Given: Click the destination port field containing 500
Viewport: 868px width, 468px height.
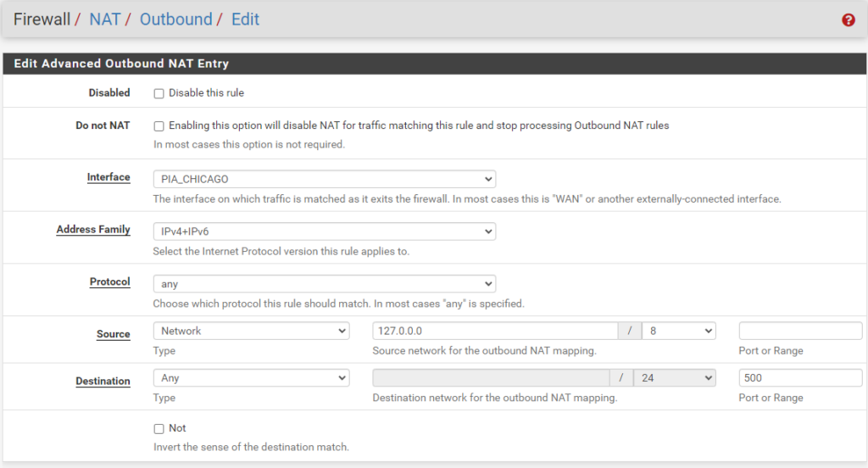Looking at the screenshot, I should click(x=799, y=378).
